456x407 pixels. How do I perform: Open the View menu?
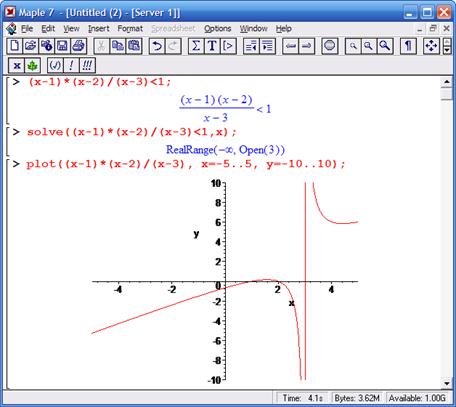point(71,29)
